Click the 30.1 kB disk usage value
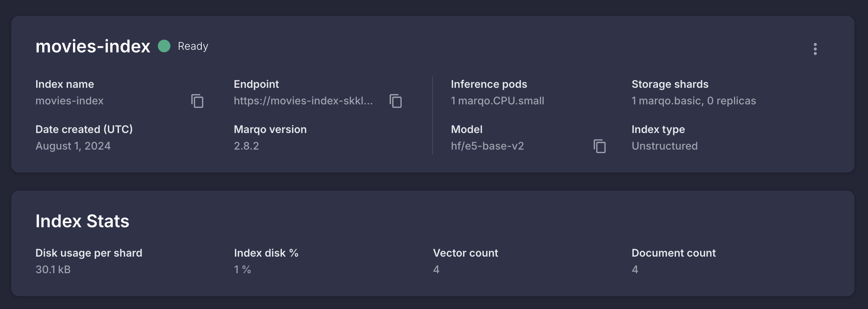The width and height of the screenshot is (868, 309). [x=53, y=270]
